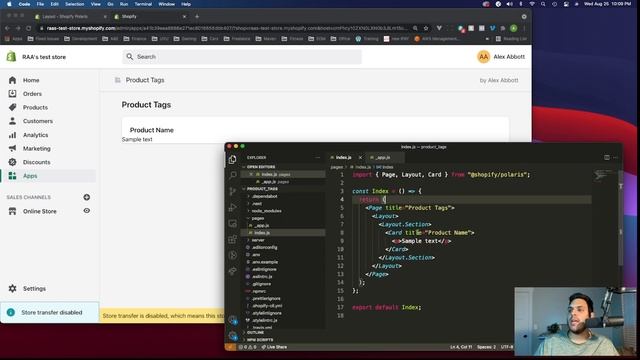Click the Discounts nav icon
Screen dimensions: 640x360
pyautogui.click(x=12, y=162)
